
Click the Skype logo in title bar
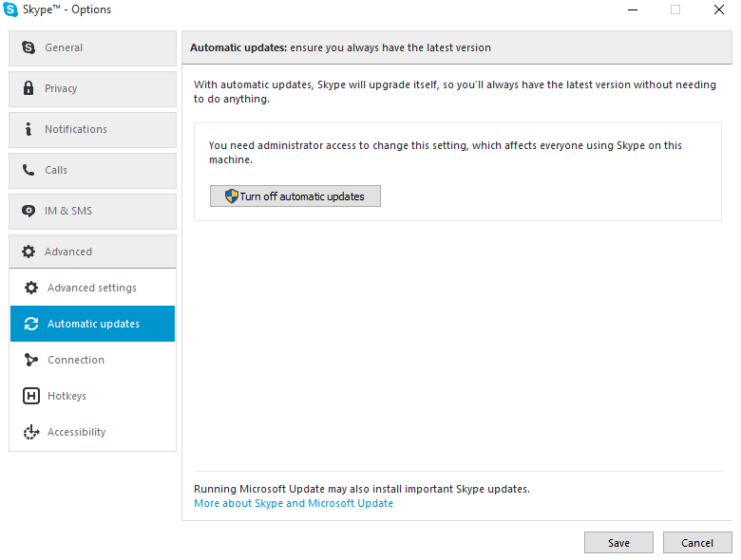10,9
